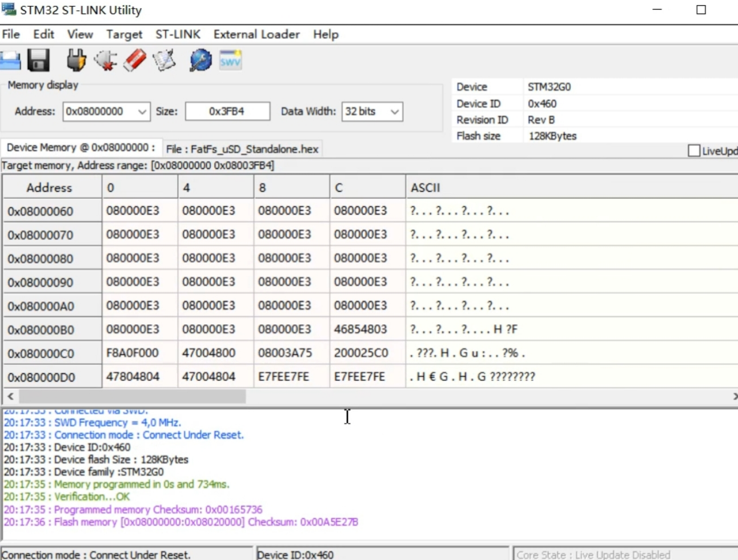Click memory cell 47004800

click(x=216, y=353)
